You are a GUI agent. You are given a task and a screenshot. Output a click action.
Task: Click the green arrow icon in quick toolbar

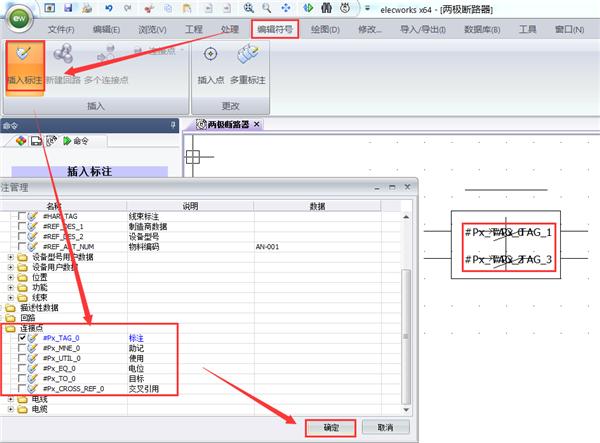[308, 8]
